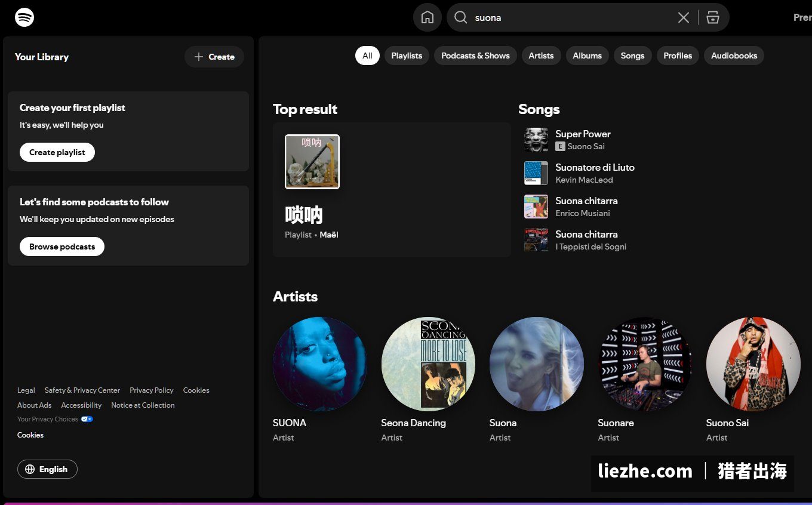
Task: Open the SUONA artist photo
Action: [320, 364]
